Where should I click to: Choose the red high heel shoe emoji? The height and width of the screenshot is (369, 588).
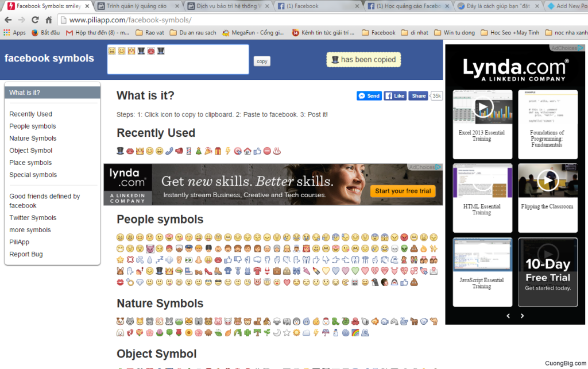click(x=208, y=271)
